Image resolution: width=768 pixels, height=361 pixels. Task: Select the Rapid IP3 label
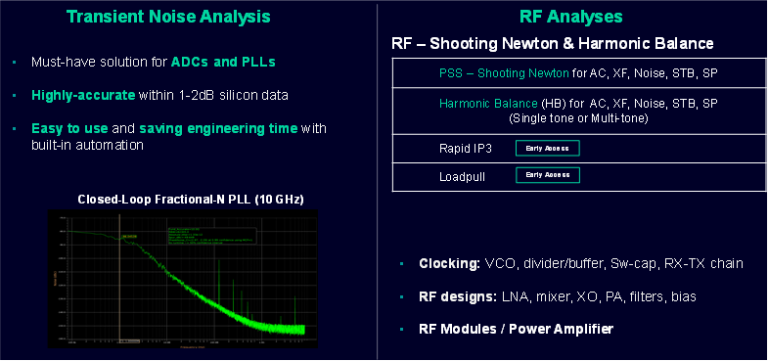[x=466, y=149]
